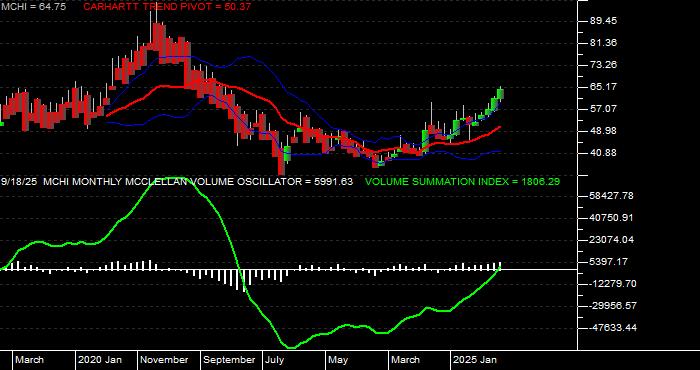Select the VOLUME SUMMATION INDEX = 1806.29 label
This screenshot has width=700, height=370.
point(462,182)
